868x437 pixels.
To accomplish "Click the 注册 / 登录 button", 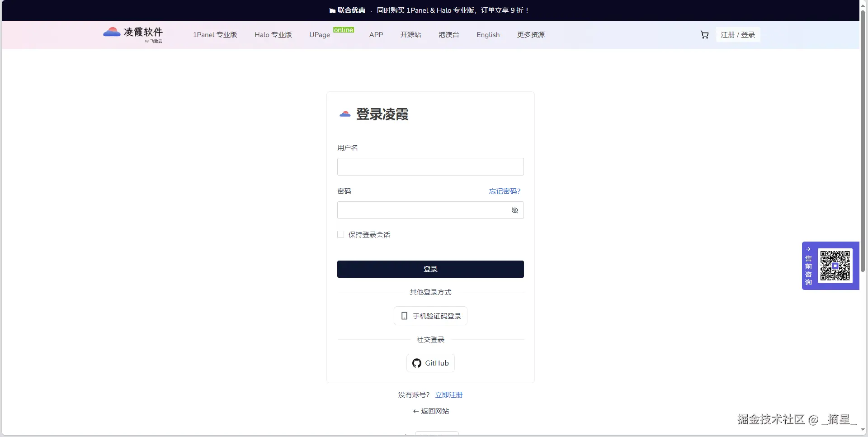I will (x=738, y=35).
